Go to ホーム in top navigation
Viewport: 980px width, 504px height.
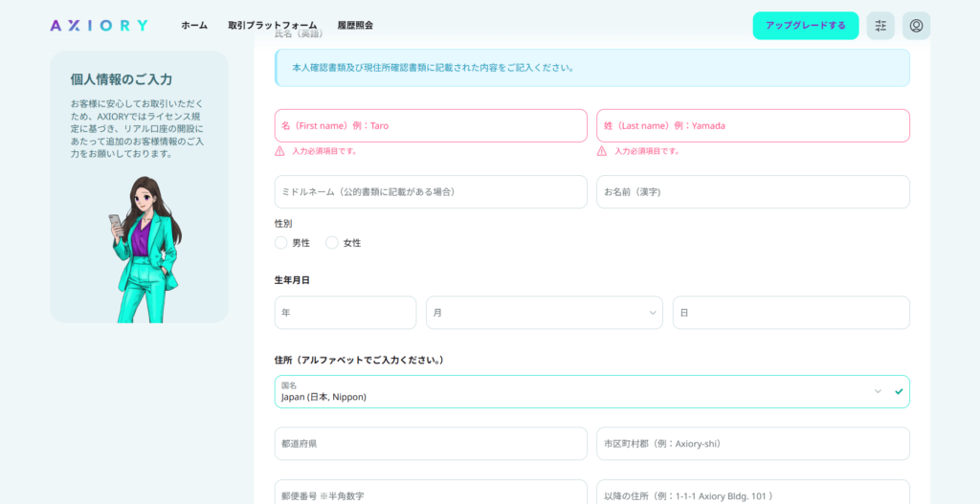click(194, 26)
